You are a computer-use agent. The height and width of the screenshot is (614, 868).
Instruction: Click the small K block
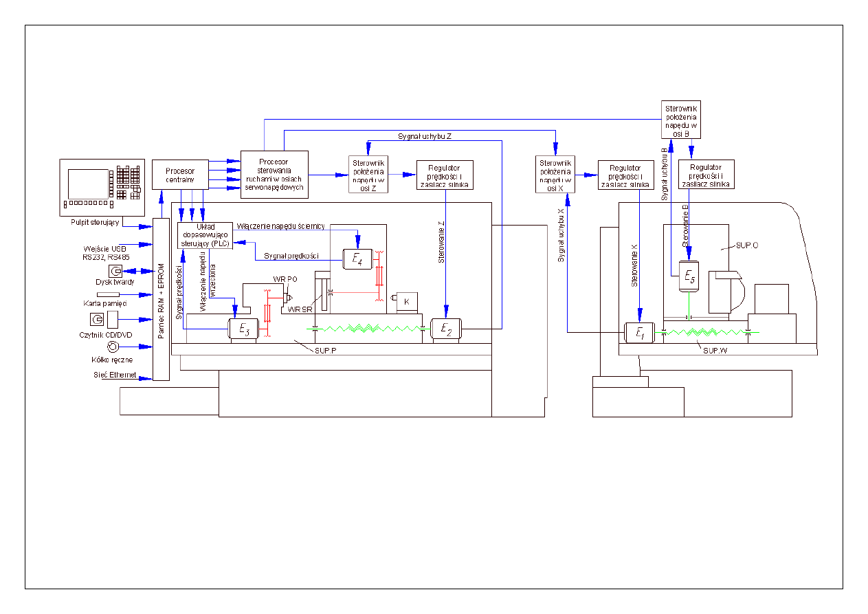tap(406, 301)
